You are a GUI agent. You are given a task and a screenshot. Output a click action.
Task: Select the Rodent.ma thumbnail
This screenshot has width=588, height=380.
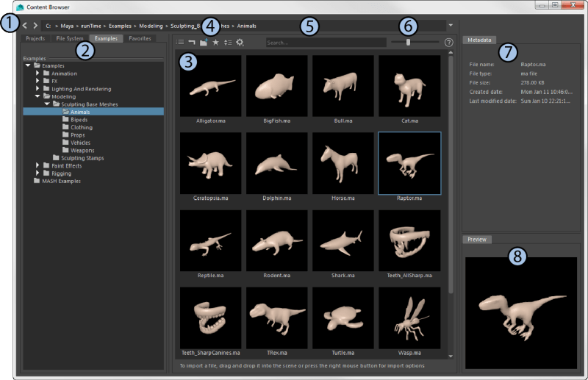277,240
